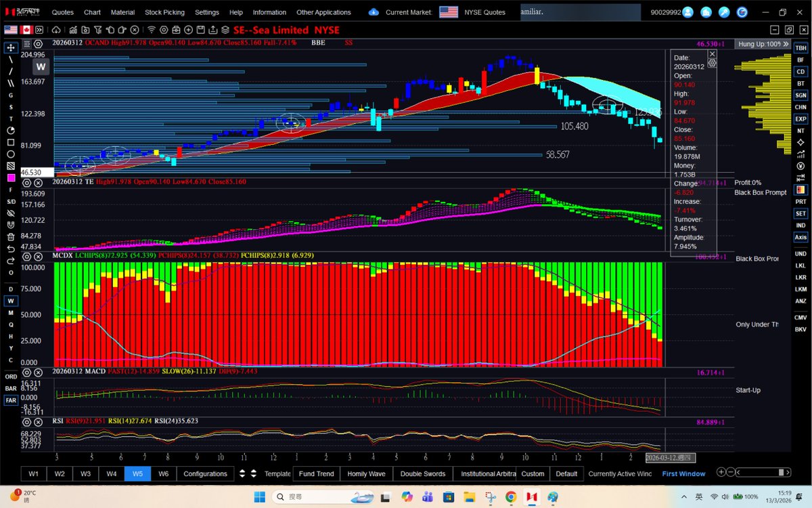The height and width of the screenshot is (508, 812).
Task: Apply the Homily Wave template
Action: (366, 473)
